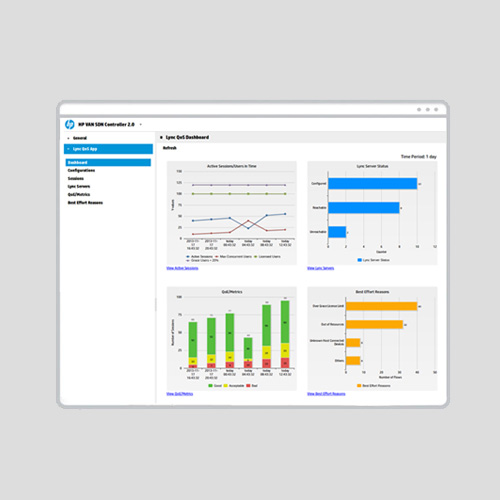Viewport: 500px width, 500px height.
Task: Click the Out of Resources bar
Action: click(374, 324)
